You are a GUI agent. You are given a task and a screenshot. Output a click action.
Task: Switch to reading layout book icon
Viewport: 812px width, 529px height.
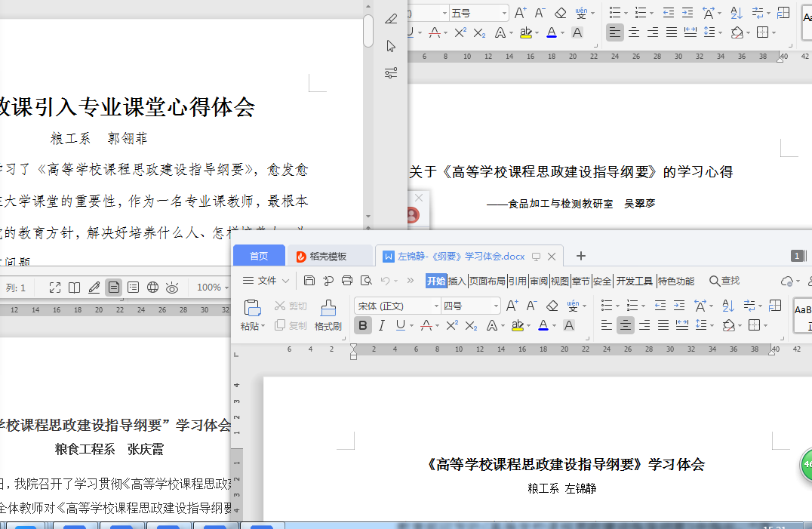tap(75, 288)
